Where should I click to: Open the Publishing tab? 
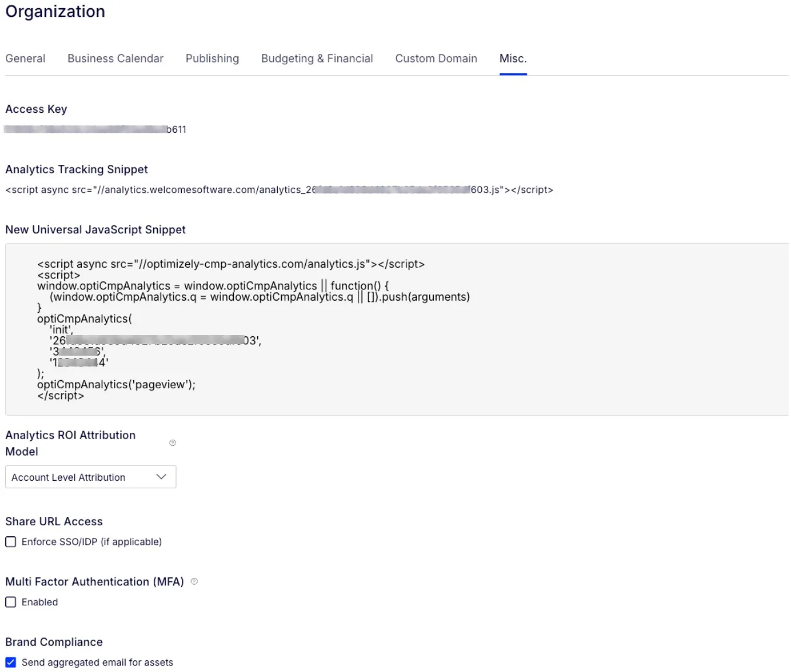212,58
